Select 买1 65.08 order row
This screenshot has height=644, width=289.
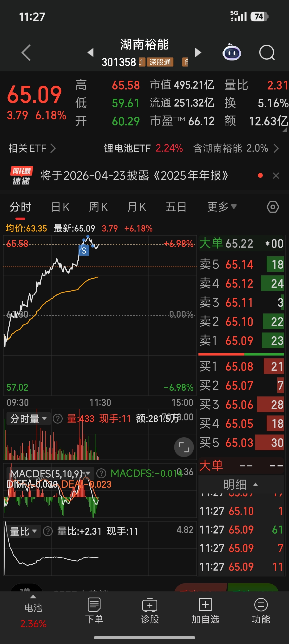(x=241, y=366)
